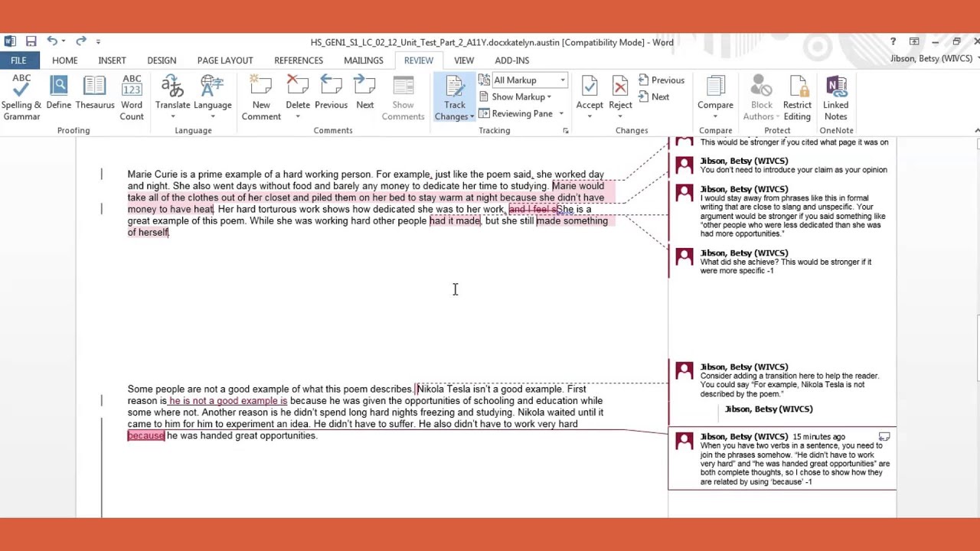Switch to the PAGE LAYOUT tab
The width and height of the screenshot is (980, 551).
tap(225, 60)
